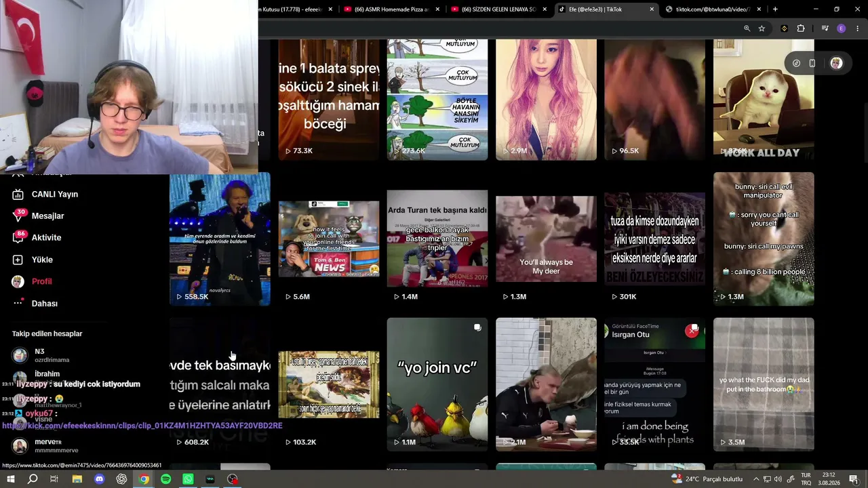Click the TikTok coins icon in floating bar

pos(796,63)
